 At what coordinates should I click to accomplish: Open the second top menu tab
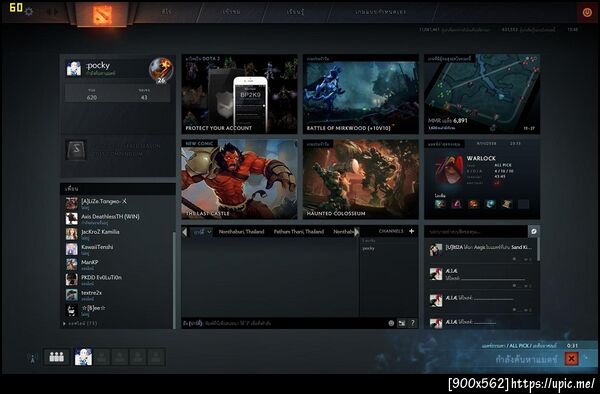tap(231, 11)
